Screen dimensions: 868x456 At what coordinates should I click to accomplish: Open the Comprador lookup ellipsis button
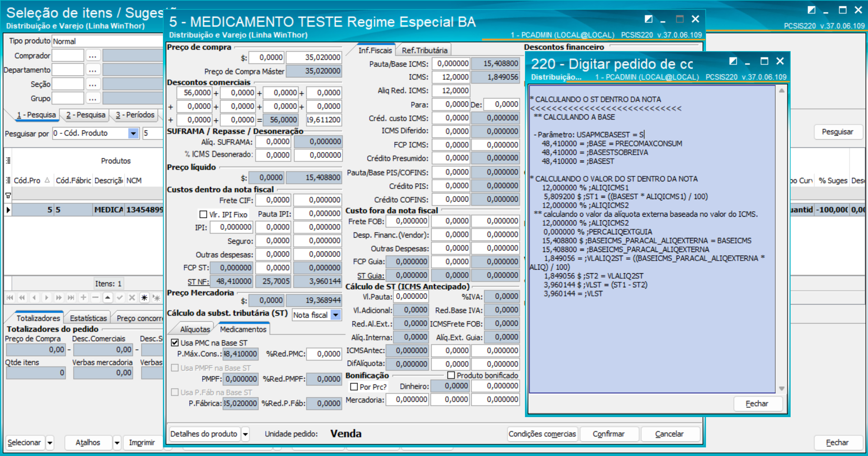tap(93, 56)
